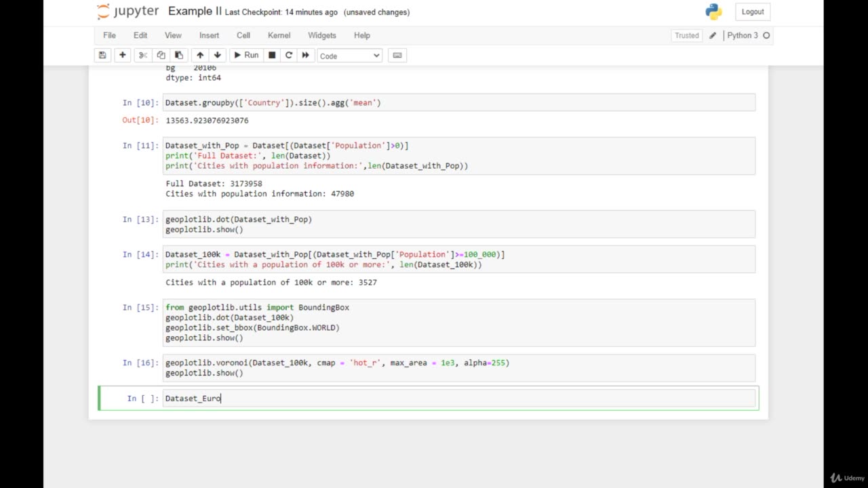Click output line Full Dataset: 3173958
This screenshot has height=488, width=868.
tap(214, 184)
